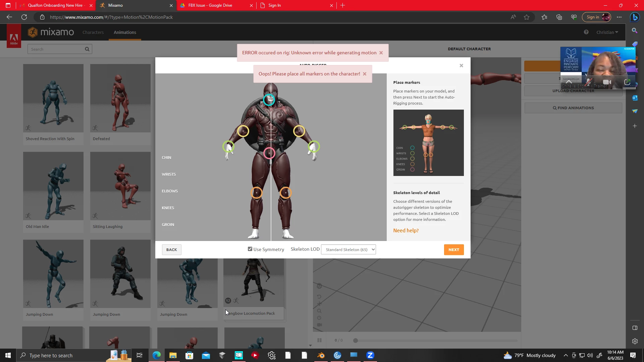Click browser refresh icon
Image resolution: width=644 pixels, height=362 pixels.
click(24, 17)
